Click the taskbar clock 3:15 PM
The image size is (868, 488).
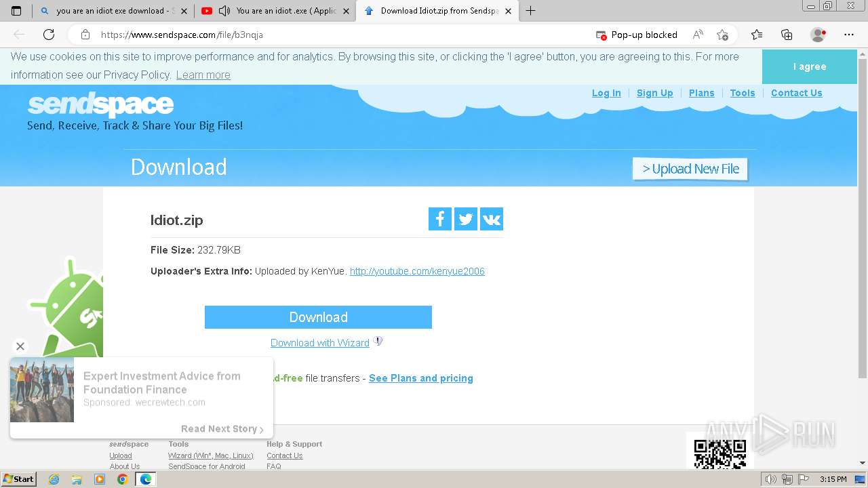(833, 479)
